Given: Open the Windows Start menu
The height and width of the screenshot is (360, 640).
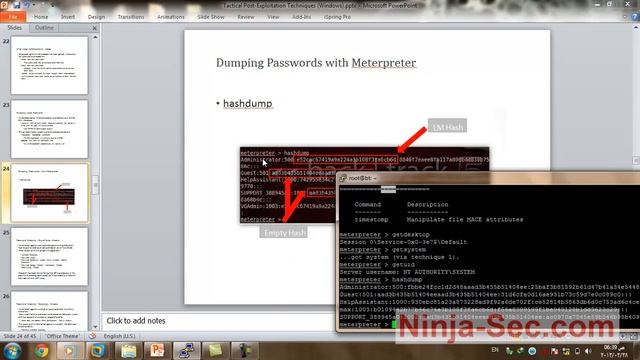Looking at the screenshot, I should [12, 351].
